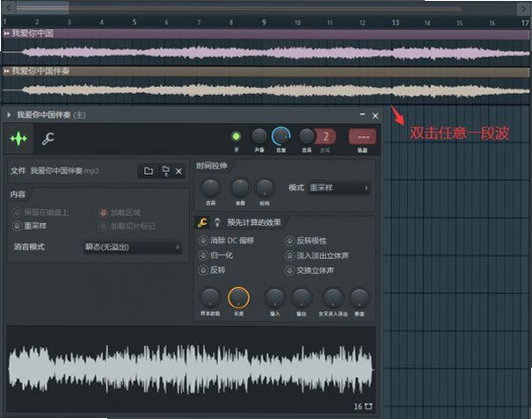Expand the 我爱你中国伴奏 (主) window menu arrow

point(9,115)
